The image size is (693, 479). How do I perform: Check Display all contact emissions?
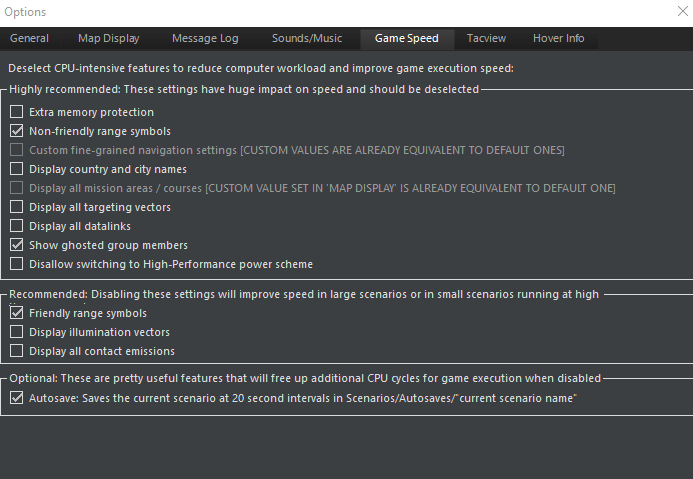click(17, 352)
